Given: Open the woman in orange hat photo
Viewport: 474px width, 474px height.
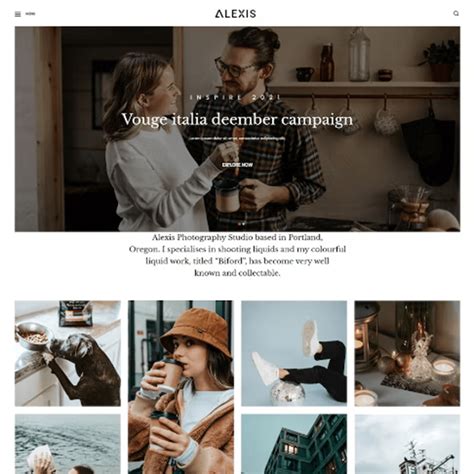Looking at the screenshot, I should click(181, 387).
